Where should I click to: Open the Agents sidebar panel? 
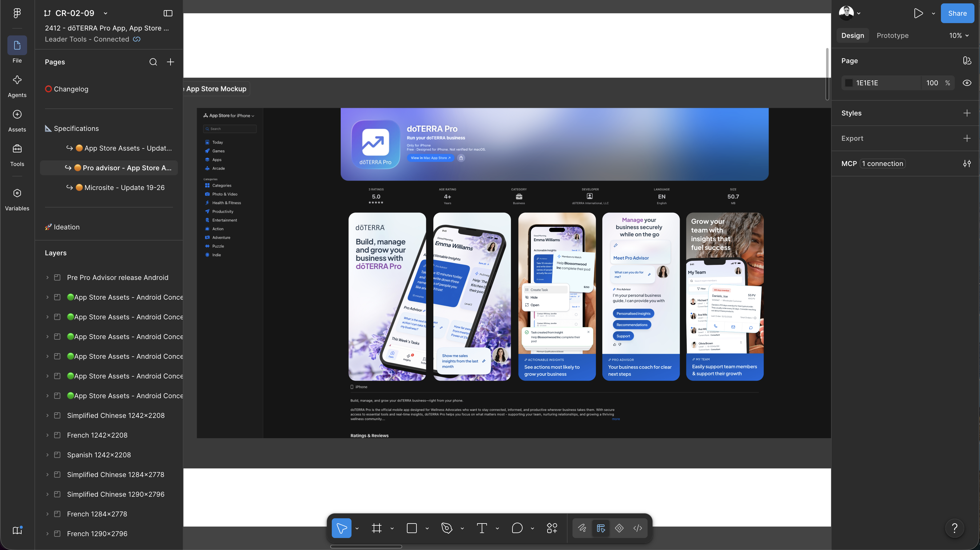tap(17, 86)
